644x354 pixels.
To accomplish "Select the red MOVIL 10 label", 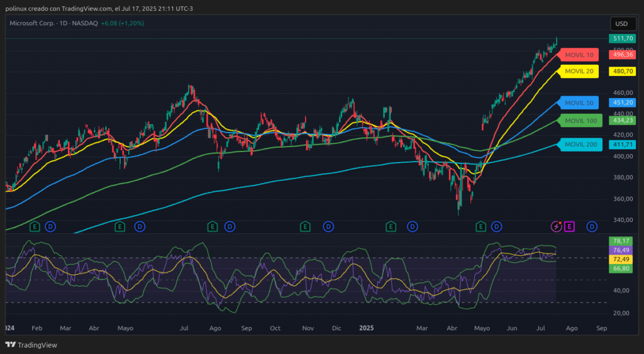I will point(579,55).
